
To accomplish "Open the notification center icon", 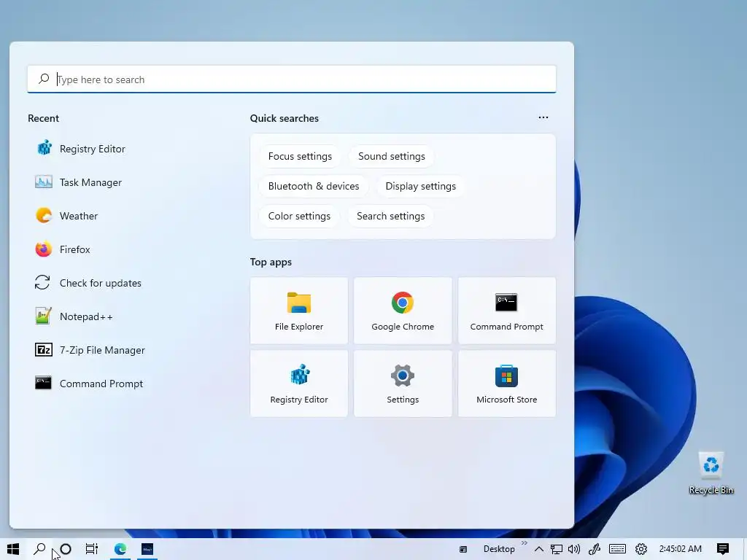I will (x=723, y=549).
